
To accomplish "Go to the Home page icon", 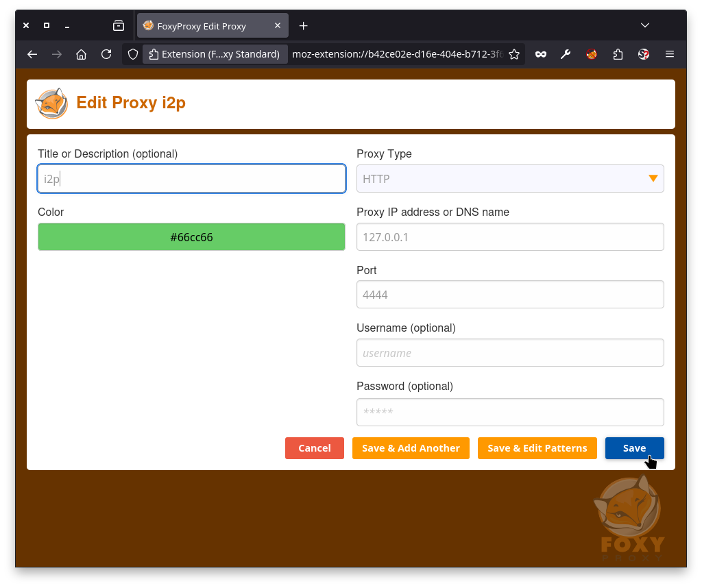I will pos(81,54).
